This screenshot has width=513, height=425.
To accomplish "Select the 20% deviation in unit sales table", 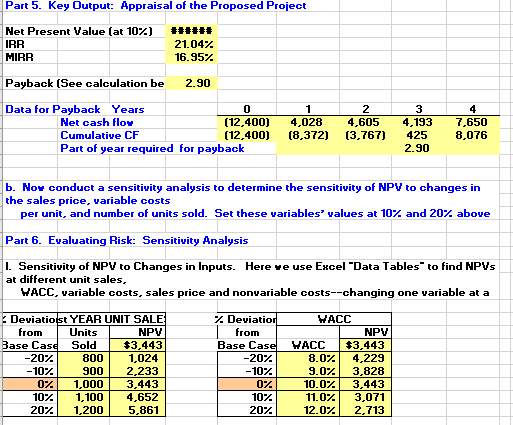I will (30, 410).
